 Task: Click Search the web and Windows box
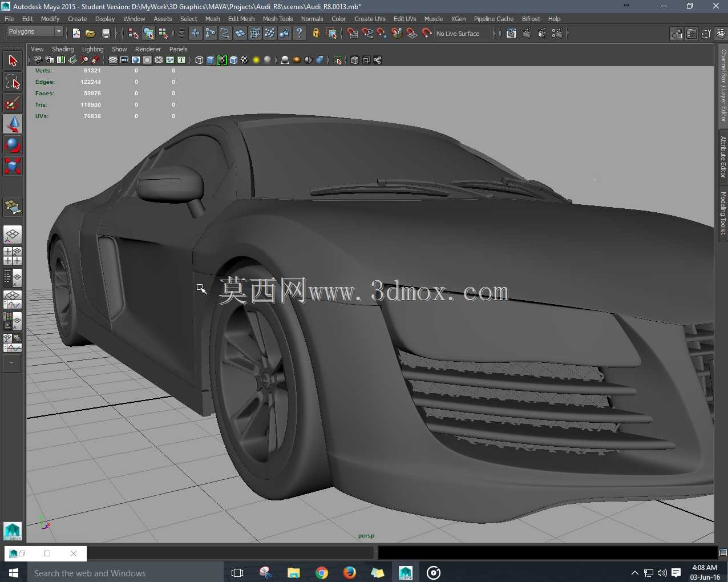(126, 573)
